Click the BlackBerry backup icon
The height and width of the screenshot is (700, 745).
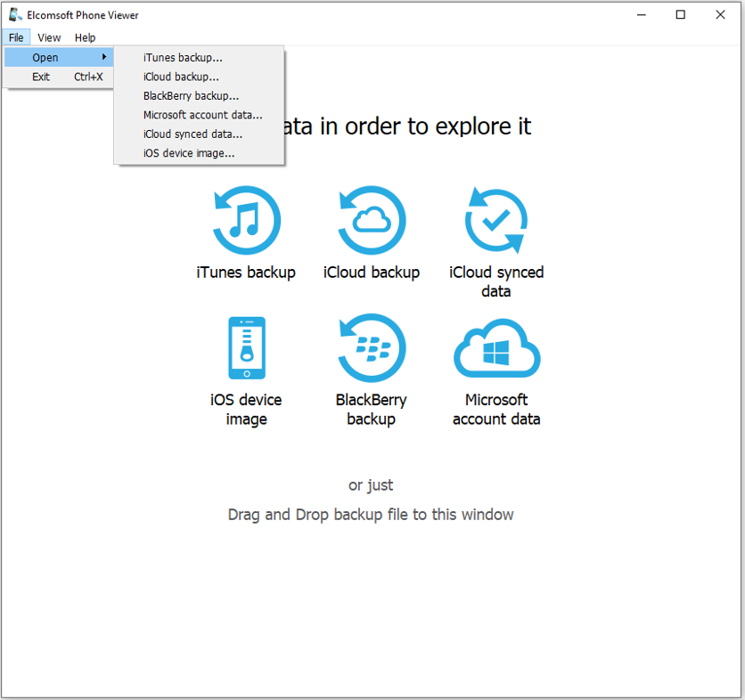pyautogui.click(x=372, y=348)
